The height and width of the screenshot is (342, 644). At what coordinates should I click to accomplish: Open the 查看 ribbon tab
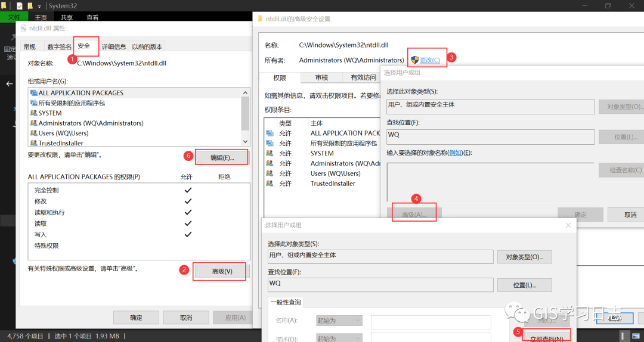pyautogui.click(x=92, y=17)
